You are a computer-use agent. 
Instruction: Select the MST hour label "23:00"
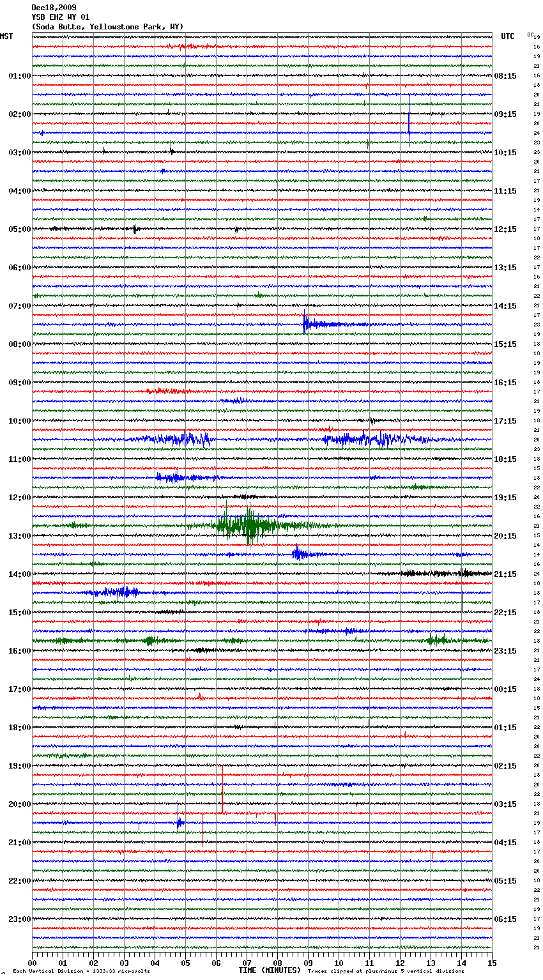click(x=20, y=919)
